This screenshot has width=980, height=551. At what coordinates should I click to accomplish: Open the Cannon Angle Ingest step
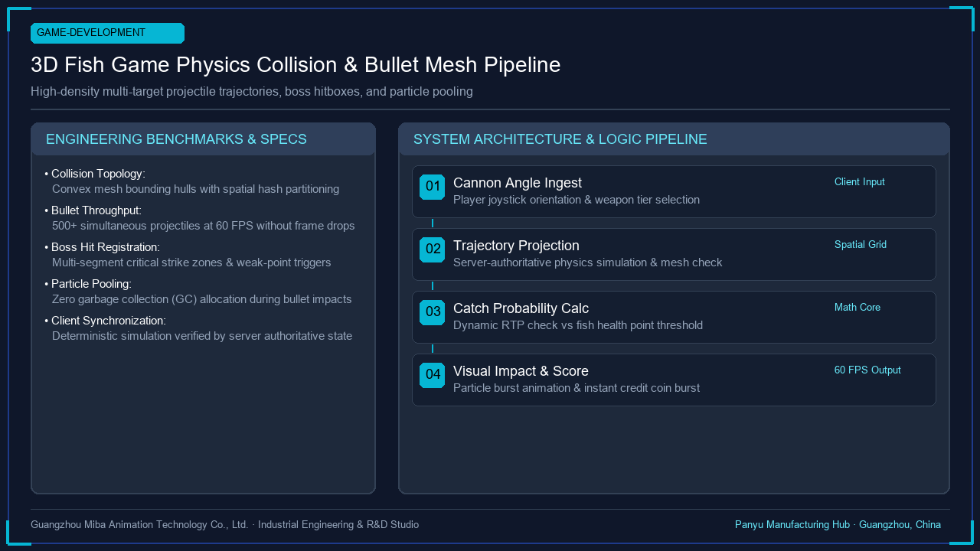point(674,192)
